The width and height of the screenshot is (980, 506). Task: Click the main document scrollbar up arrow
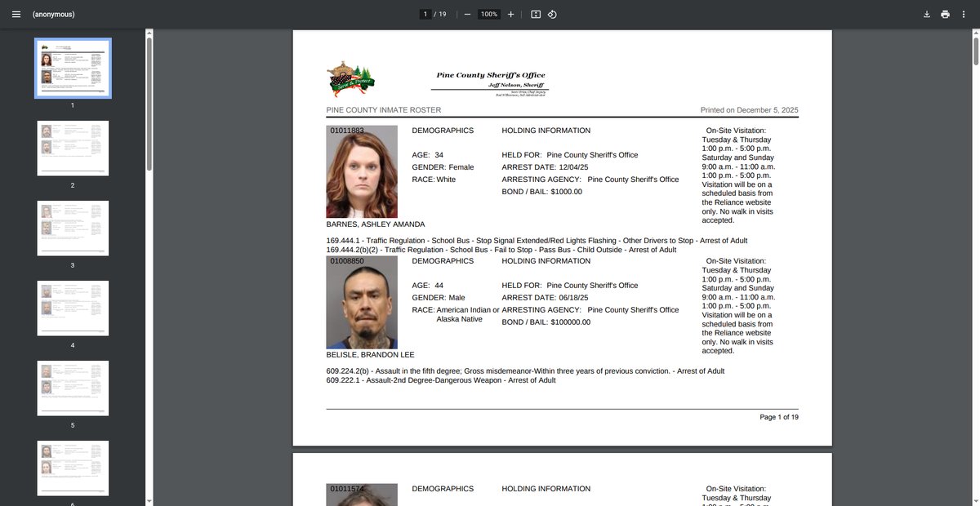tap(976, 33)
